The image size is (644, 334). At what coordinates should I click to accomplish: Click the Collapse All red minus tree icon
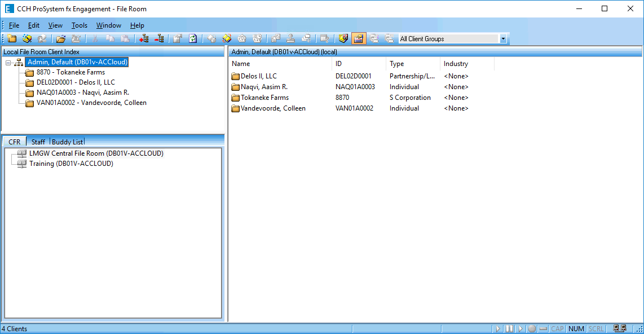click(159, 38)
